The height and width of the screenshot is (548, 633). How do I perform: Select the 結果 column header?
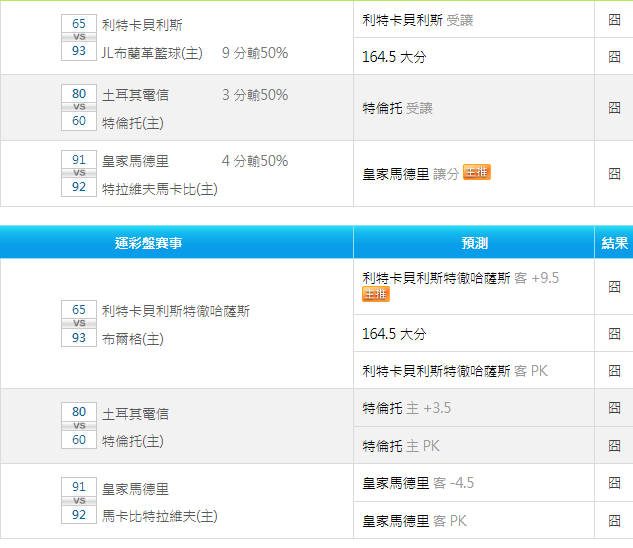pyautogui.click(x=614, y=243)
